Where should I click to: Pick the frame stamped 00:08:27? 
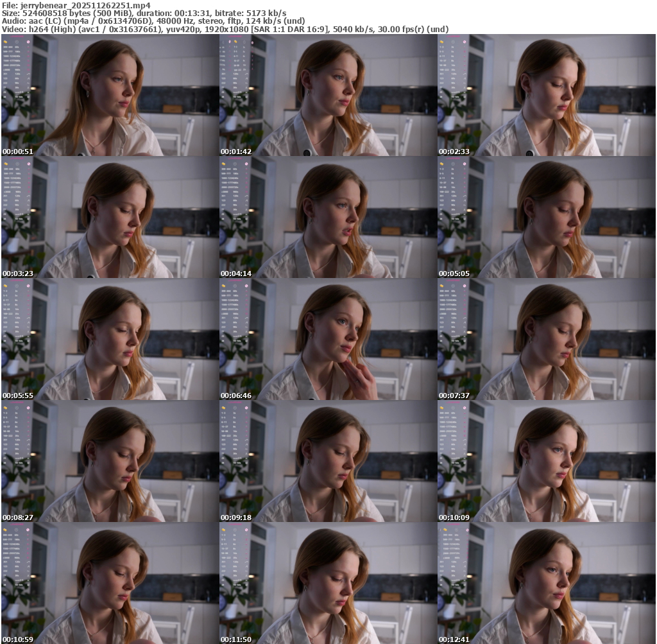click(x=110, y=461)
